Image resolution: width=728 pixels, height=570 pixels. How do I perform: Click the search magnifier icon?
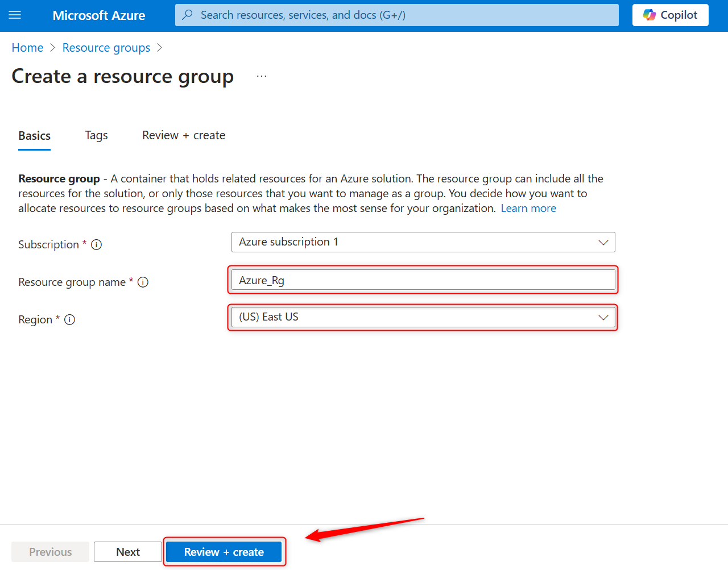click(187, 15)
